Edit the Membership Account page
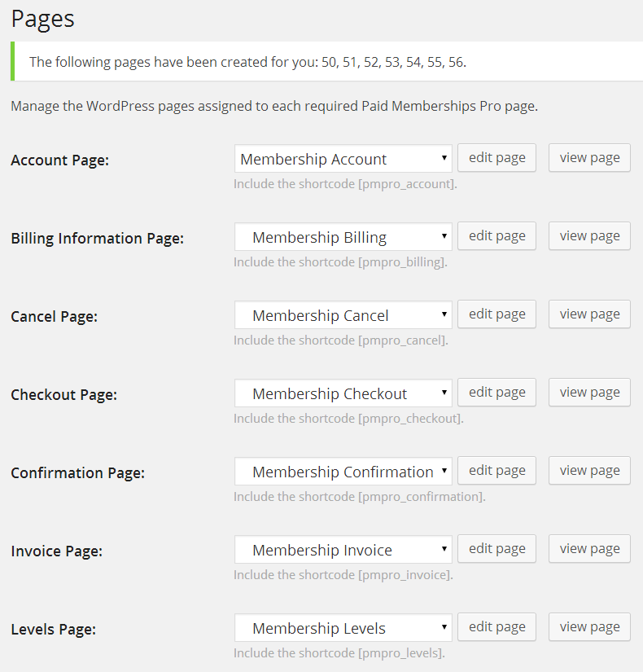 click(x=496, y=157)
